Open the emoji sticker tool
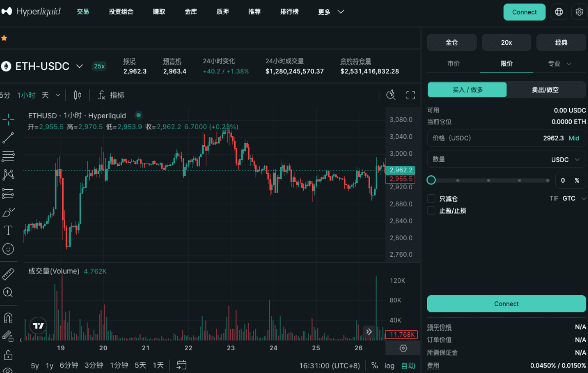Viewport: 588px width, 373px height. click(x=8, y=249)
